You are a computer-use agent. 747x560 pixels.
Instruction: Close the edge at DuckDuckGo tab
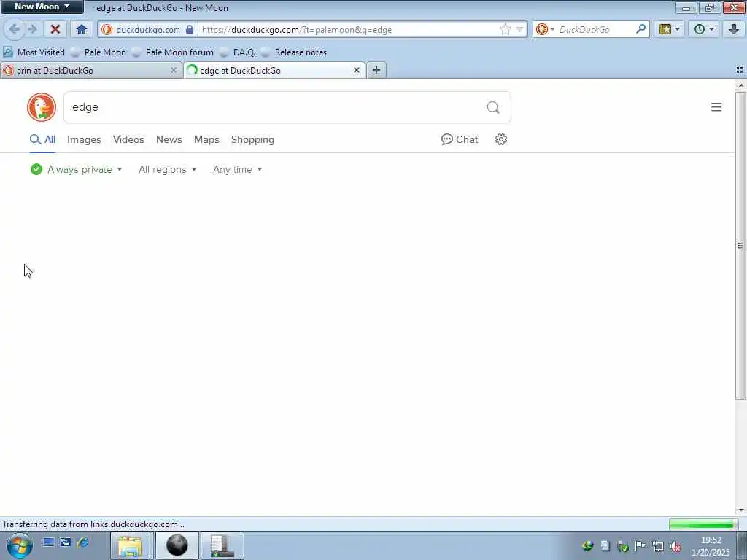pyautogui.click(x=356, y=71)
